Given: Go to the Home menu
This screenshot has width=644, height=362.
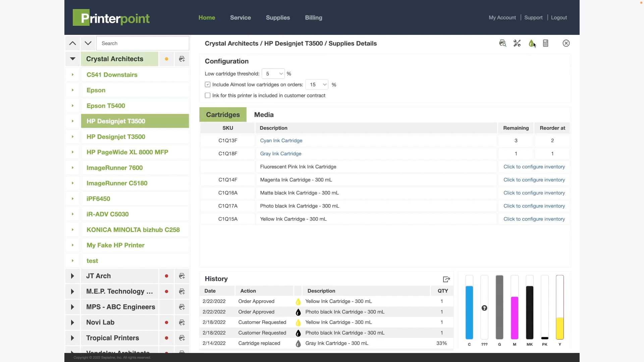Looking at the screenshot, I should [x=207, y=18].
